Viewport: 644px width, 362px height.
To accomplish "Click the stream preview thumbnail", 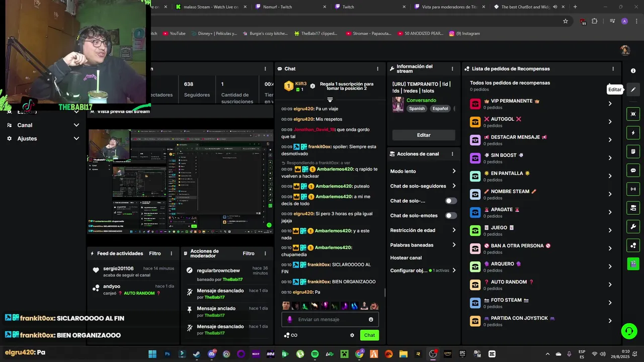I will [181, 182].
